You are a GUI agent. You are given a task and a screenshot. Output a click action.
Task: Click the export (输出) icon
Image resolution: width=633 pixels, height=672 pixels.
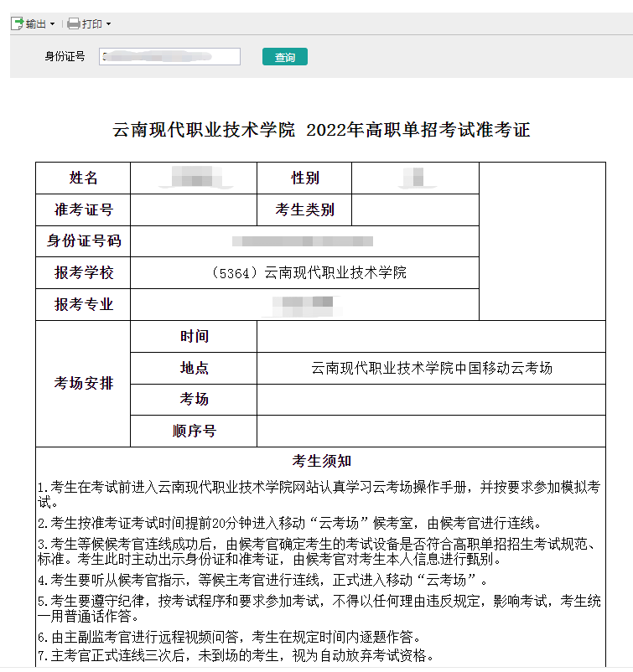pyautogui.click(x=17, y=23)
